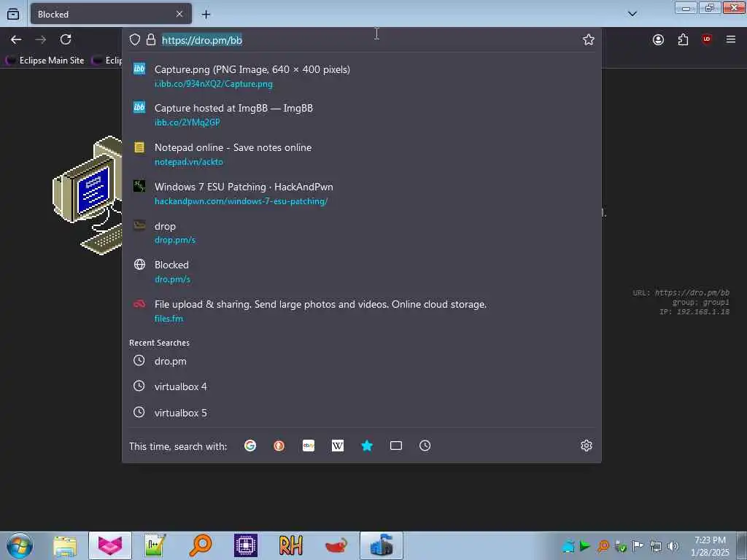Open the hamburger application menu

(731, 39)
